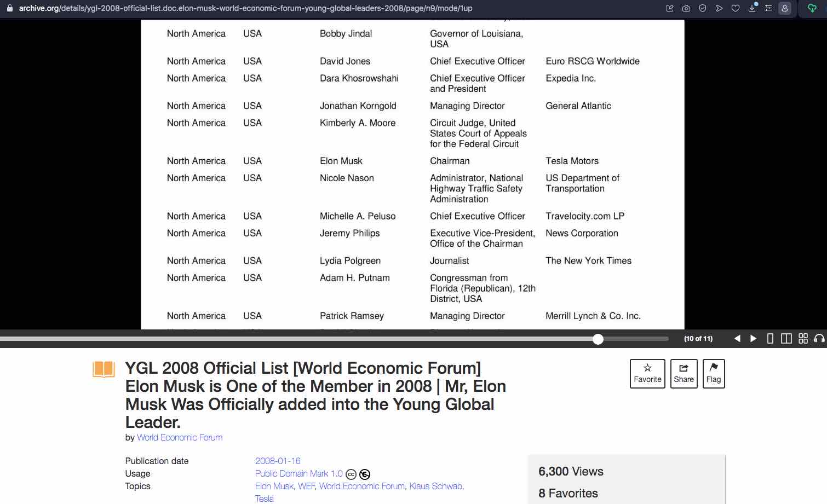Click the Creative Commons CC icon
The image size is (827, 504).
(351, 474)
